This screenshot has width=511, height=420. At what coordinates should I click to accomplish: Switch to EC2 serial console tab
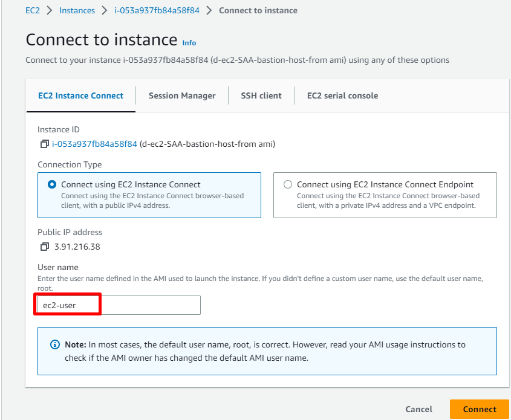(342, 95)
